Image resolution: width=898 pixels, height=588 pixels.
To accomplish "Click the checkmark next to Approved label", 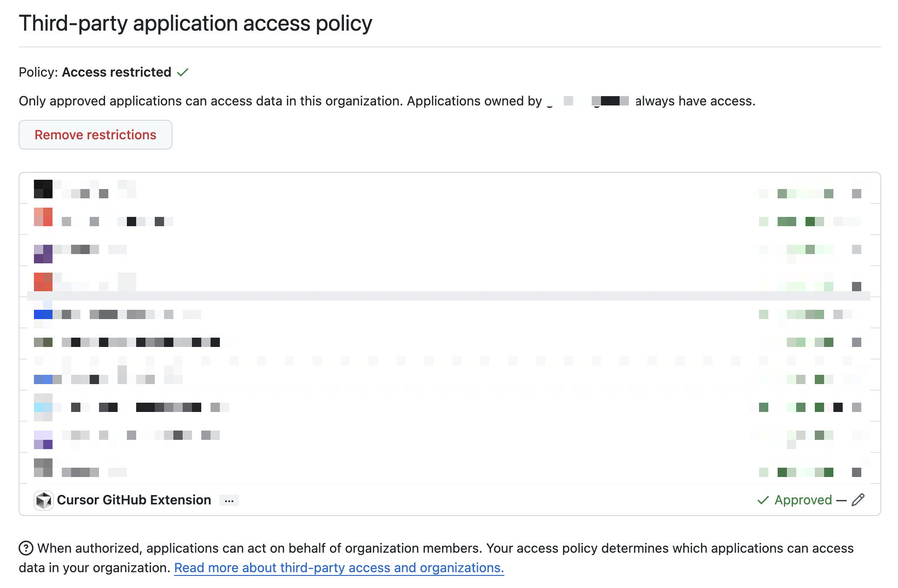I will (x=763, y=500).
